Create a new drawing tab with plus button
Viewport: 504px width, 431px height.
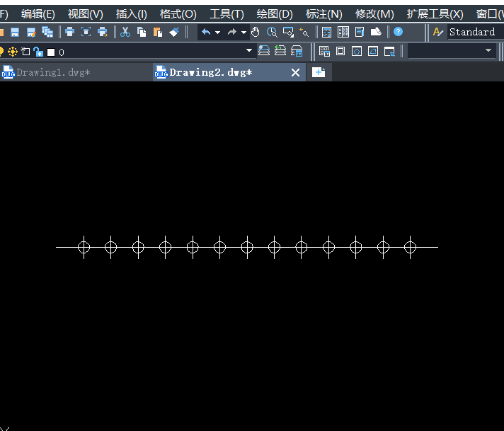[319, 72]
